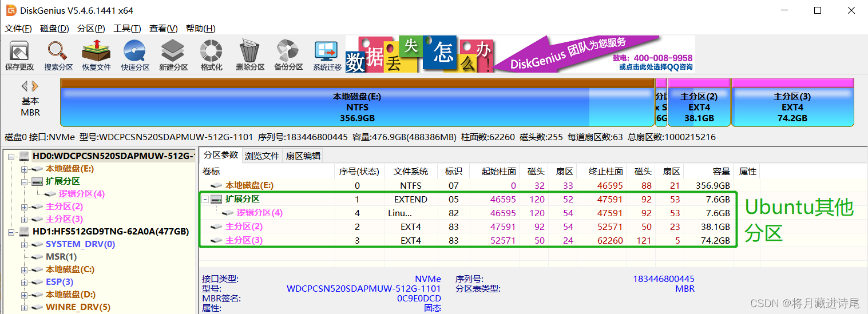
Task: Open the 磁盘(D) menu
Action: point(54,29)
